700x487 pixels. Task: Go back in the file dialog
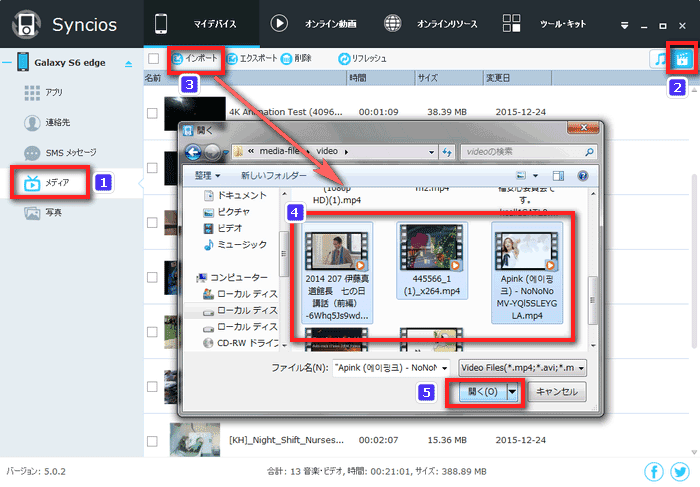point(193,153)
